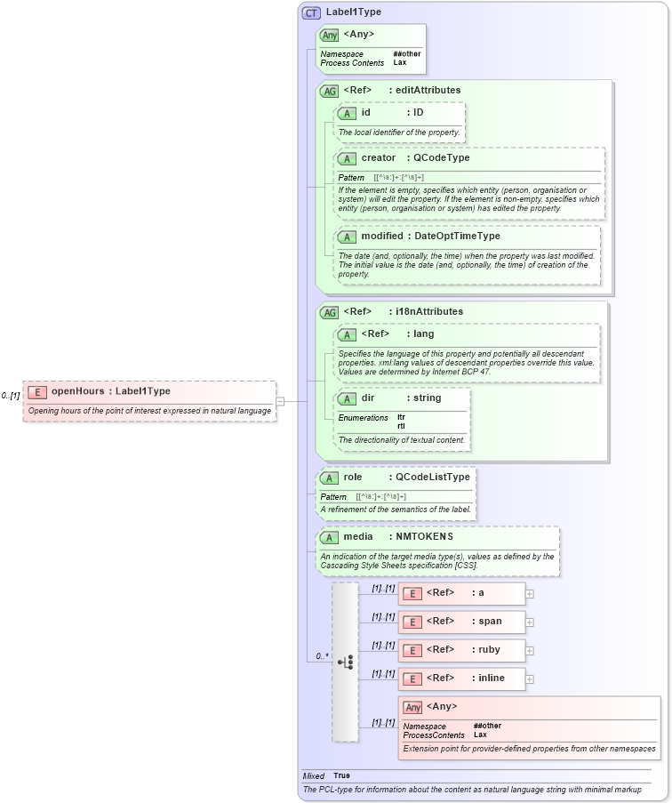The image size is (672, 803).
Task: Expand the Ref ruby element
Action: click(530, 651)
